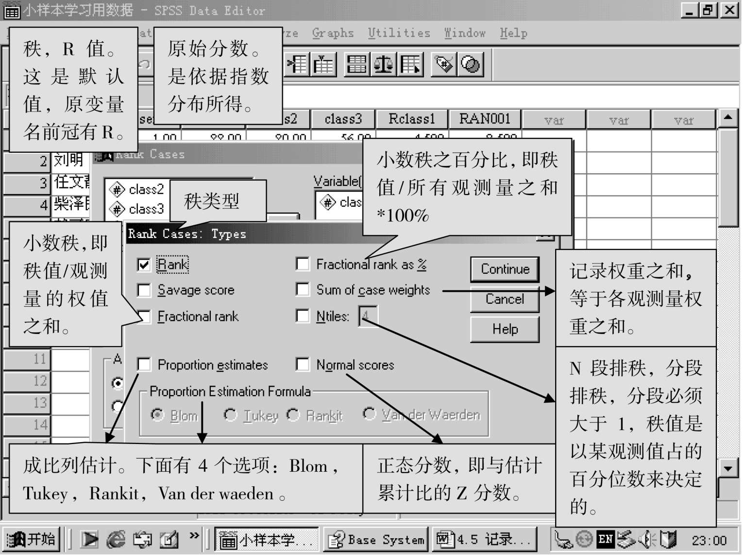Check the Normal scores checkbox

tap(303, 364)
